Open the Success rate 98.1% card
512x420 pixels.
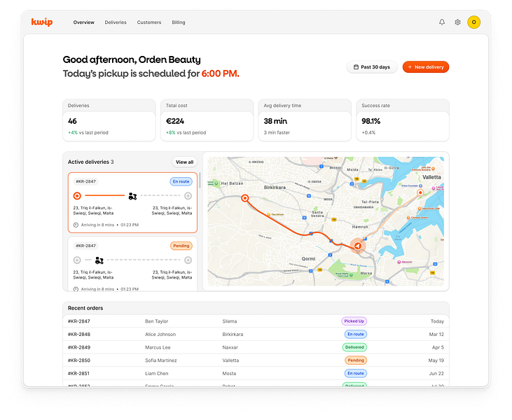tap(403, 120)
